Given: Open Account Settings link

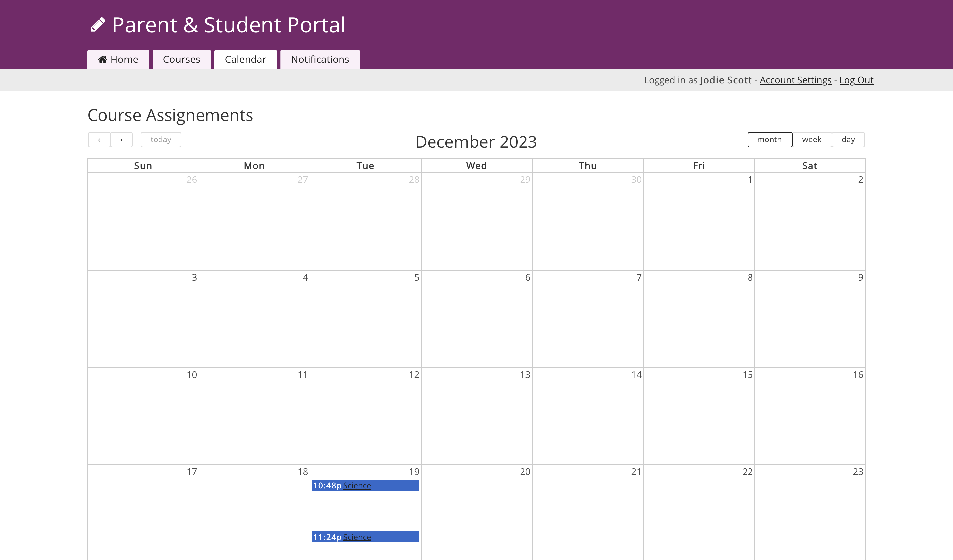Looking at the screenshot, I should click(796, 80).
